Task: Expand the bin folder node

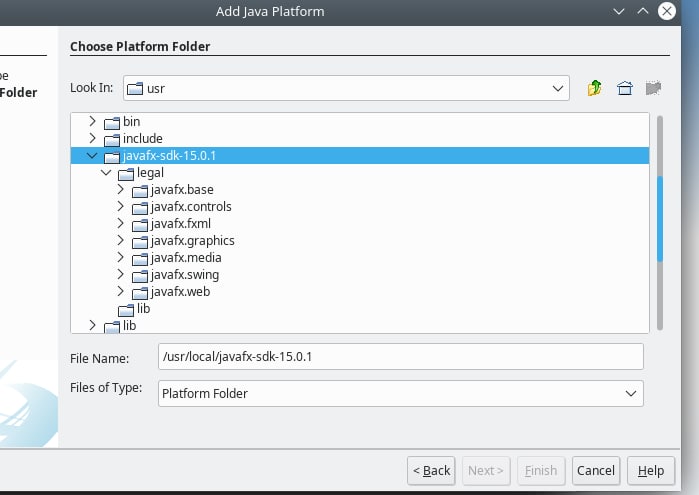Action: [x=92, y=121]
